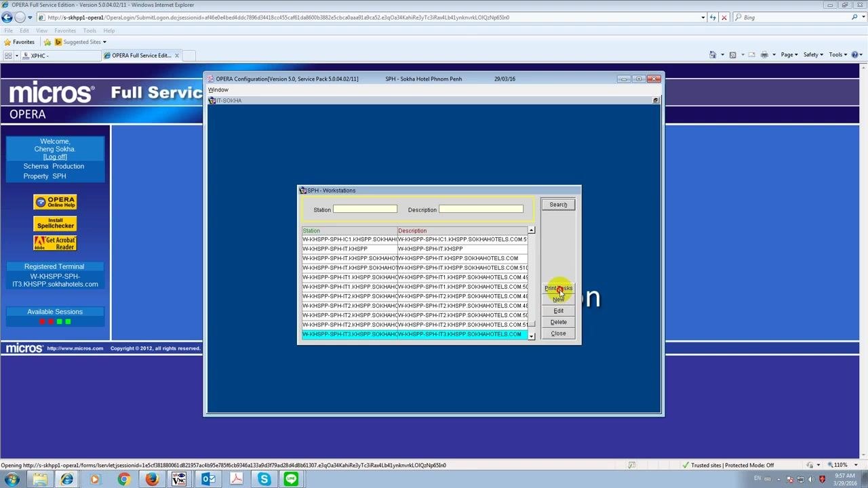Open VNC viewer from the taskbar
The width and height of the screenshot is (868, 488).
[178, 480]
